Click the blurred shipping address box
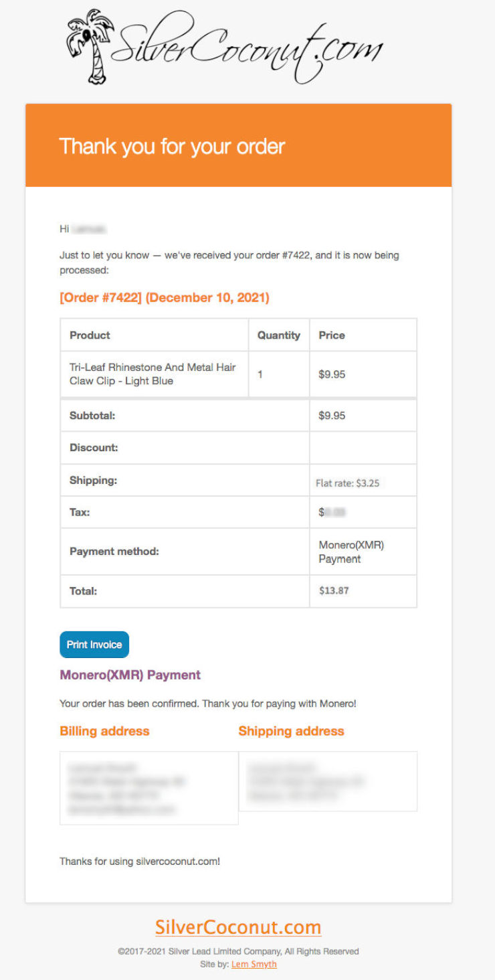Image resolution: width=495 pixels, height=980 pixels. [x=328, y=781]
